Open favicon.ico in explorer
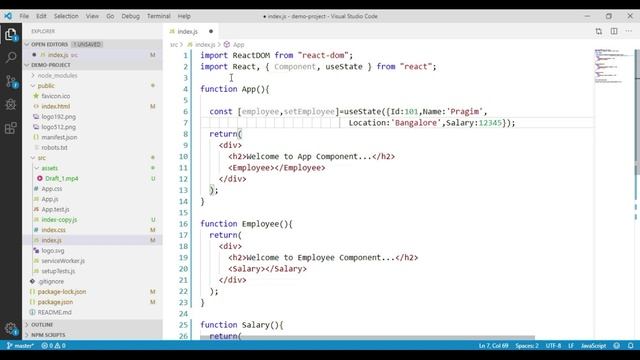This screenshot has height=360, width=640. pyautogui.click(x=56, y=96)
